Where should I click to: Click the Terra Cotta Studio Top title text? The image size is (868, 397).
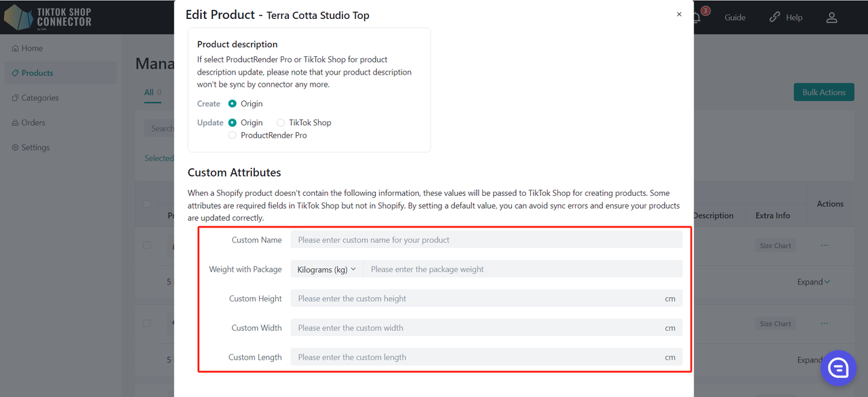point(318,16)
